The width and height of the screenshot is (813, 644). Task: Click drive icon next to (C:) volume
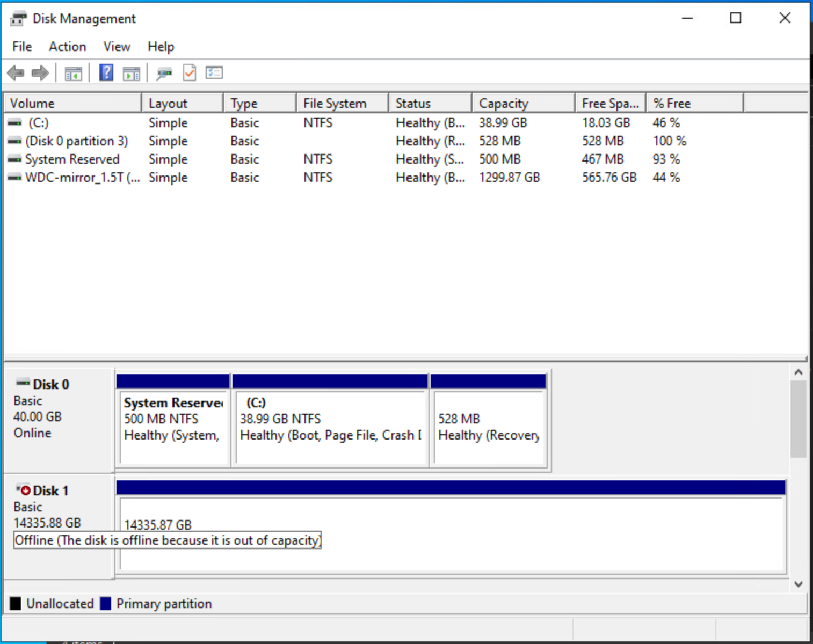click(x=14, y=123)
